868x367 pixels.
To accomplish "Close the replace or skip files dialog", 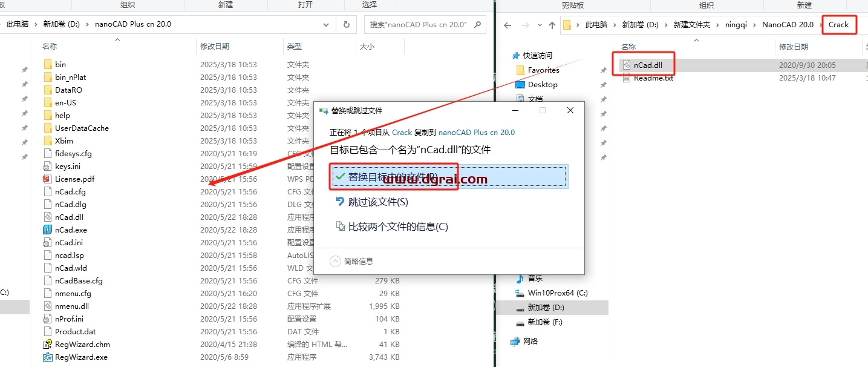I will 570,110.
